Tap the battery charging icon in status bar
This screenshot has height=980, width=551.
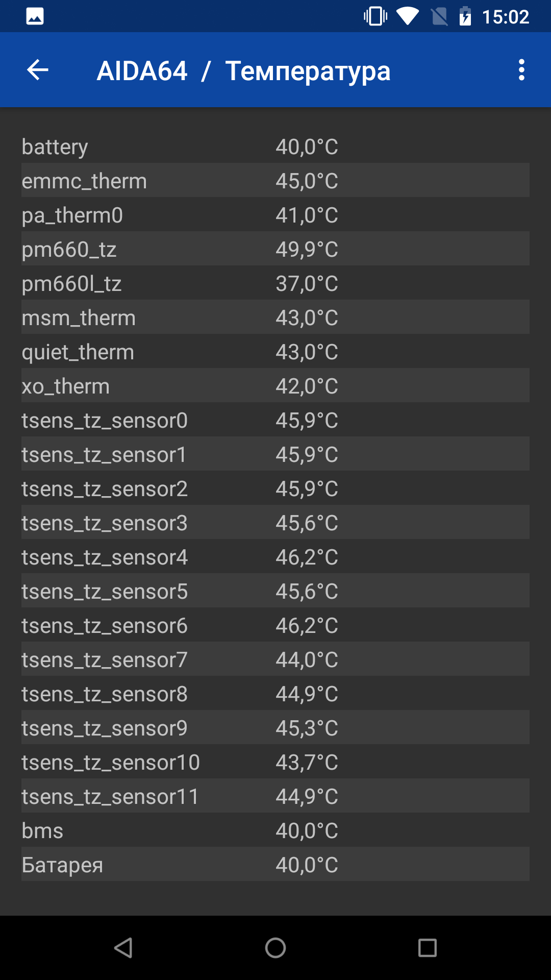click(x=465, y=16)
